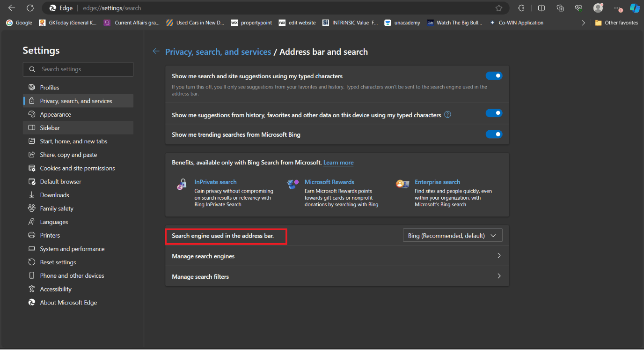This screenshot has height=350, width=644.
Task: Open the GKToday bookmark
Action: [x=68, y=22]
